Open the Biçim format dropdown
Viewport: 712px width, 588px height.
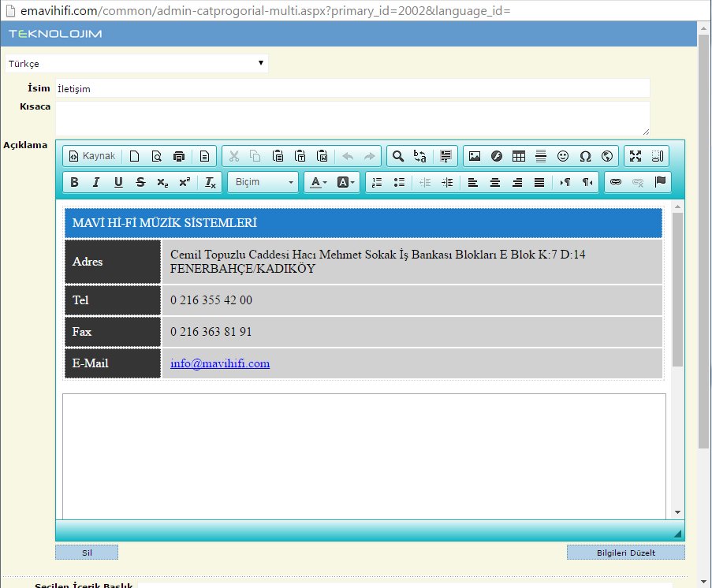click(x=263, y=183)
